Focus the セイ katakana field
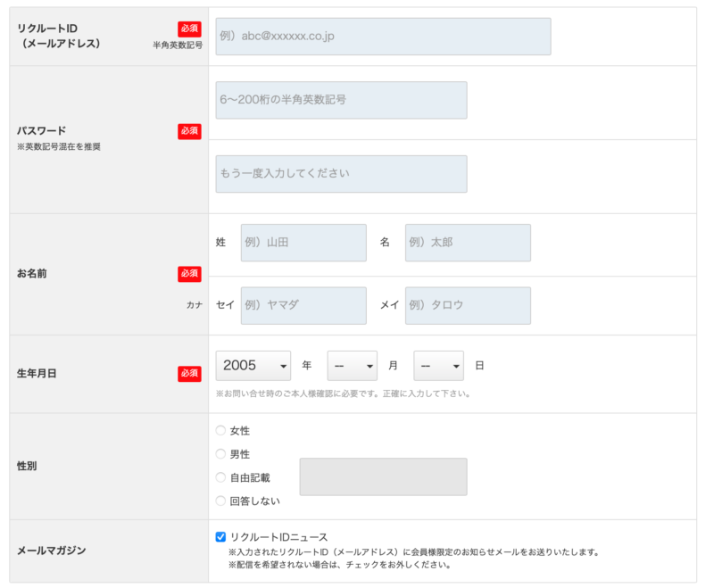Screen dimensions: 714x588 point(303,305)
